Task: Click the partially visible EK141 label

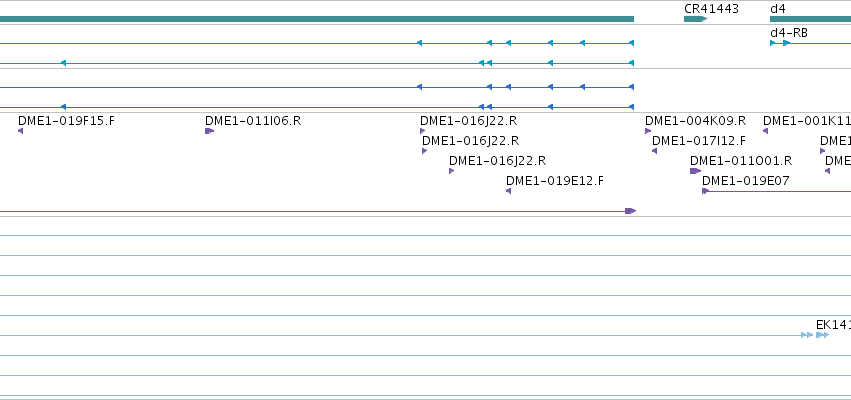Action: 833,325
